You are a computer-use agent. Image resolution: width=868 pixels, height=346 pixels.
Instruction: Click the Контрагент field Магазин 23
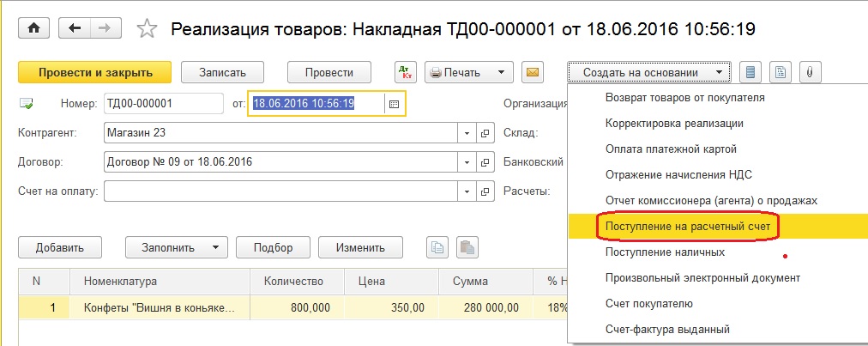click(280, 133)
